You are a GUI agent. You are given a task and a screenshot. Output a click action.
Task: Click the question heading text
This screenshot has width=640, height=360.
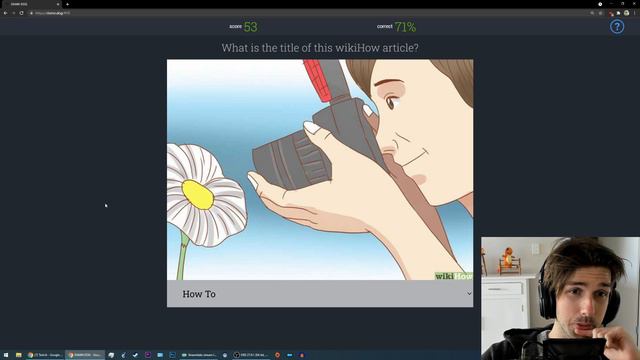point(320,48)
